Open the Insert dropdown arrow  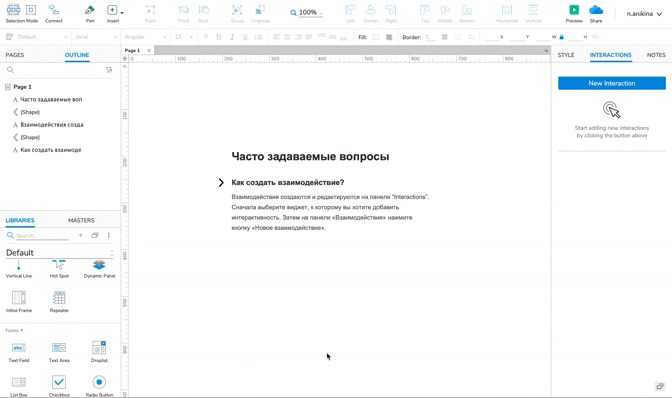coord(122,13)
